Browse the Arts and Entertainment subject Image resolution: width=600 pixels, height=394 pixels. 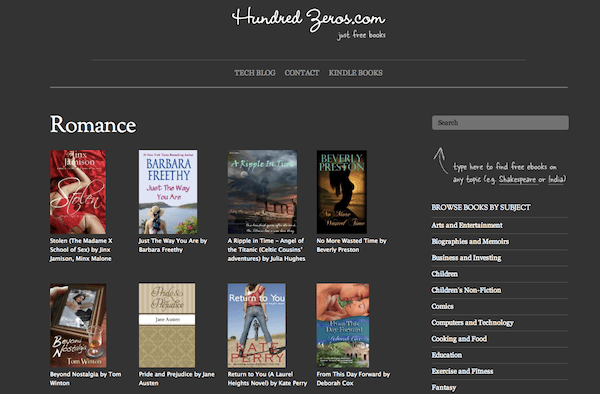tap(467, 225)
